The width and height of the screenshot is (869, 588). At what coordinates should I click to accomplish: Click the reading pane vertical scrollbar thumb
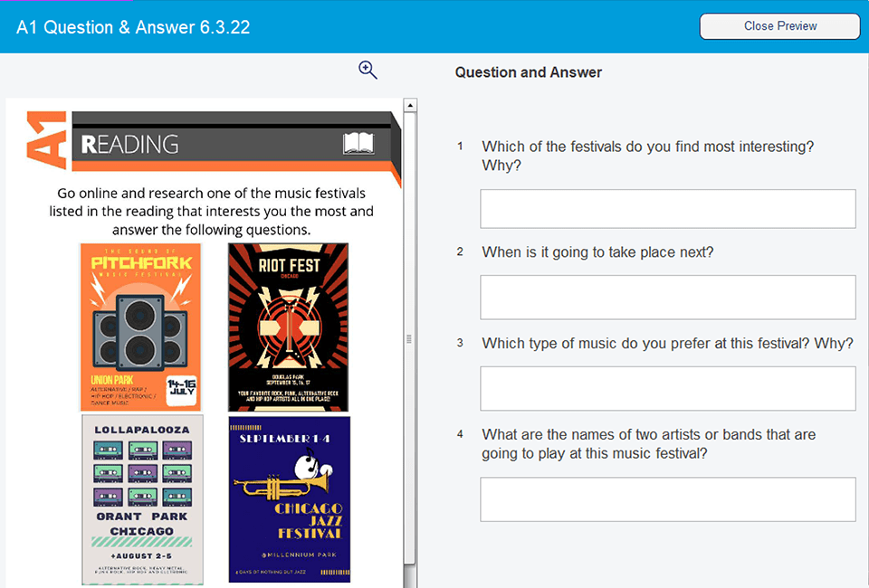[409, 339]
